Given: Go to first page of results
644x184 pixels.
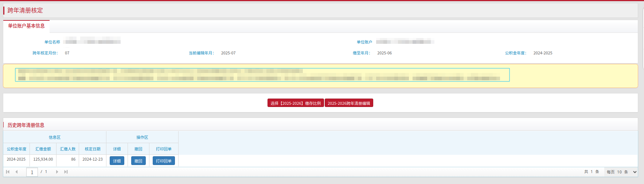Looking at the screenshot, I should (x=8, y=172).
